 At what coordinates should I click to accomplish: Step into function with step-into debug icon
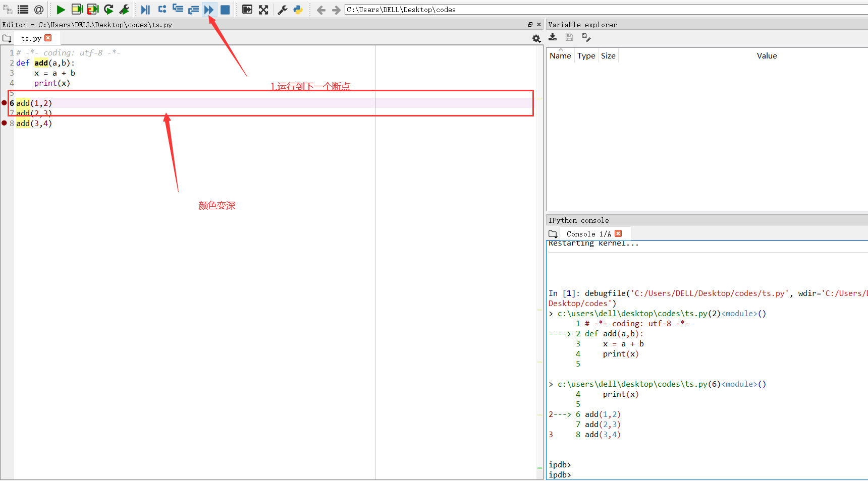coord(178,10)
